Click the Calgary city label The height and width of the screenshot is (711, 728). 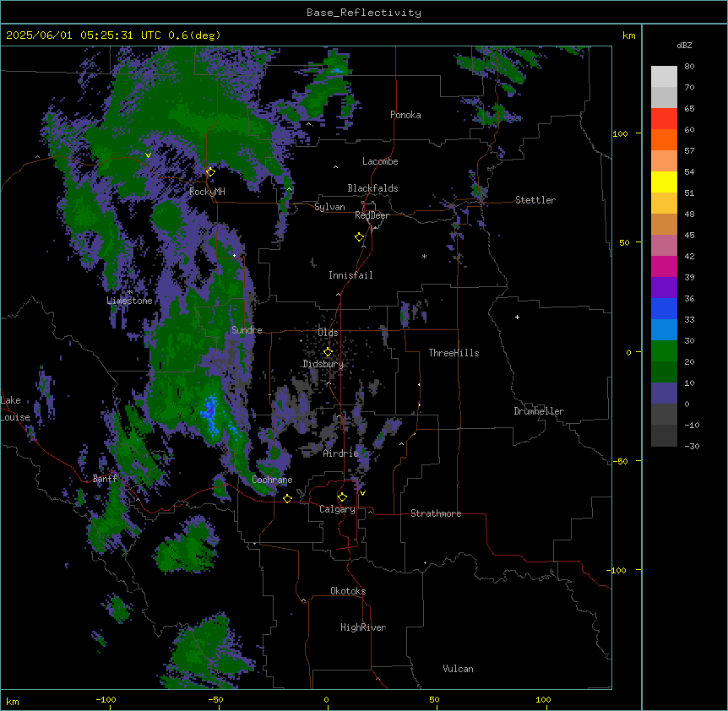[x=337, y=509]
